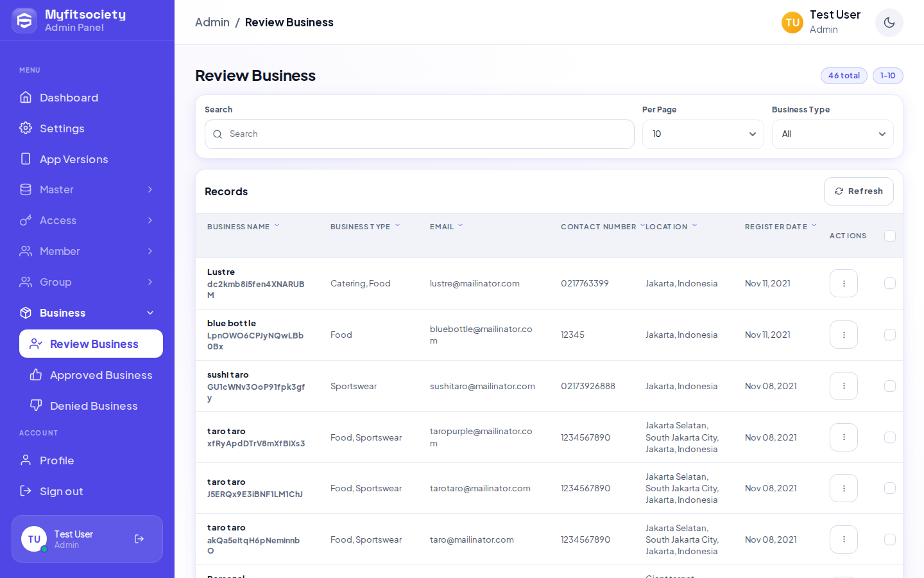Image resolution: width=924 pixels, height=578 pixels.
Task: Check the select-all checkbox in table header
Action: 890,236
